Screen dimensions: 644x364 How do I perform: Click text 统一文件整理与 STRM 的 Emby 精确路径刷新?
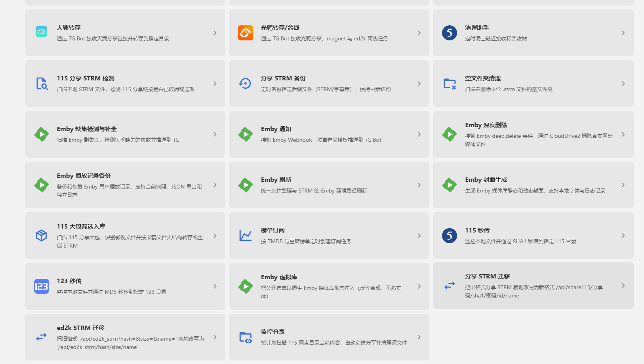(x=314, y=191)
